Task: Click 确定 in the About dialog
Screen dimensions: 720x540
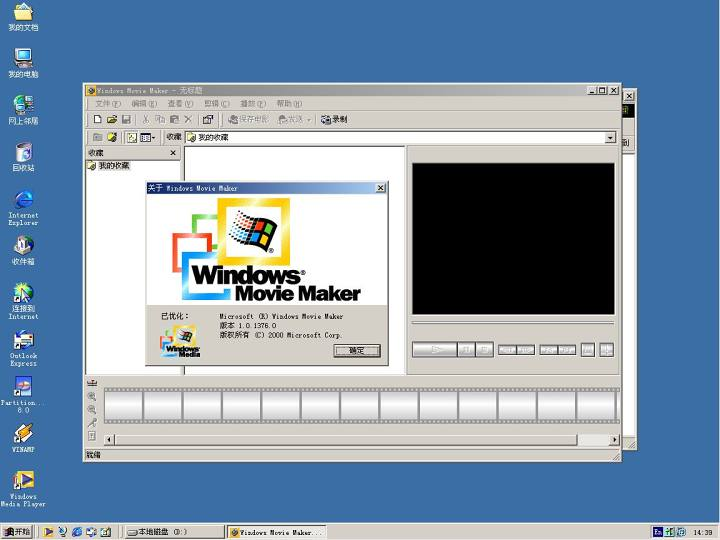Action: click(x=357, y=351)
